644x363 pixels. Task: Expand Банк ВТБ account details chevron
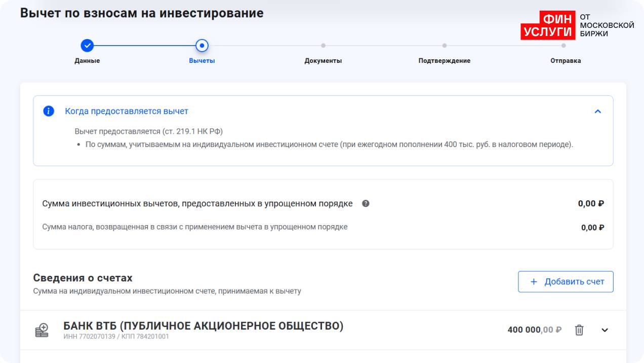click(605, 330)
